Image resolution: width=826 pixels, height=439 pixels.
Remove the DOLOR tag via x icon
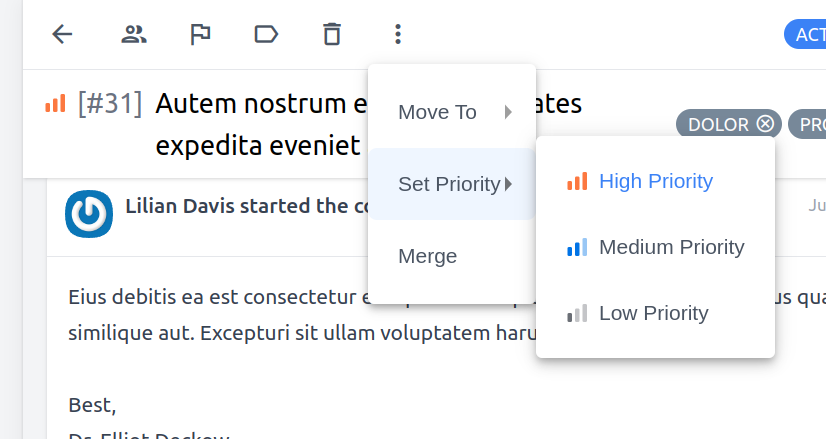pos(765,124)
